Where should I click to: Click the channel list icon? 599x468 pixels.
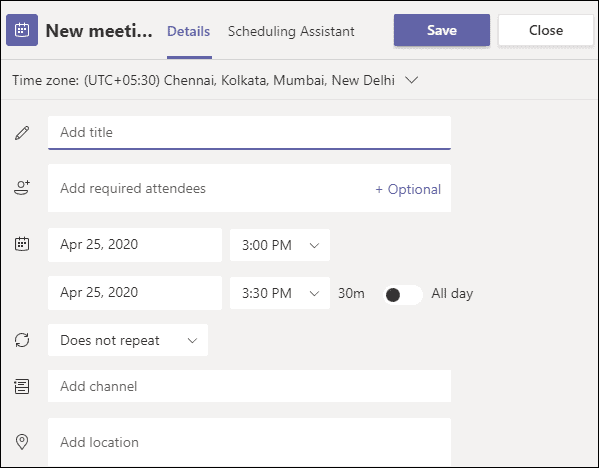pyautogui.click(x=22, y=386)
